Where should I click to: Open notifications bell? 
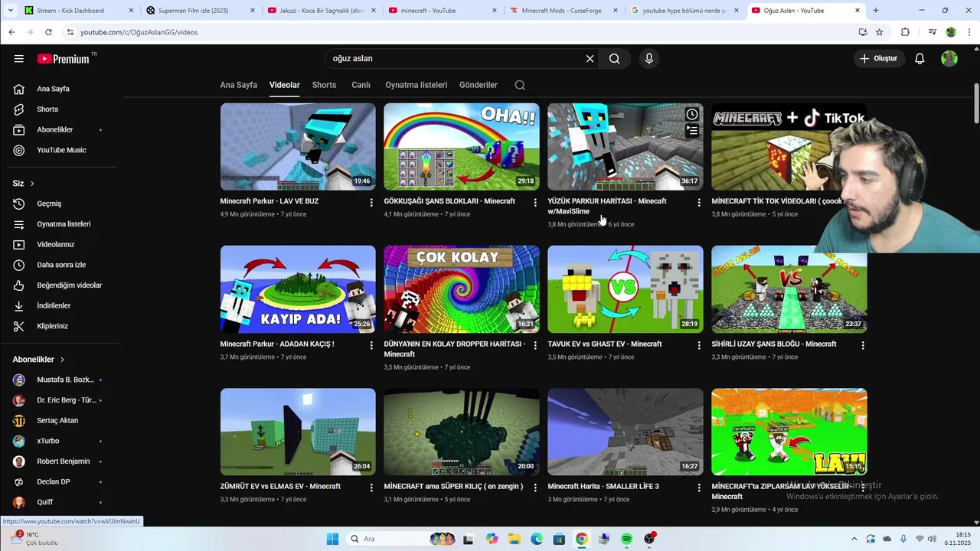pos(920,59)
